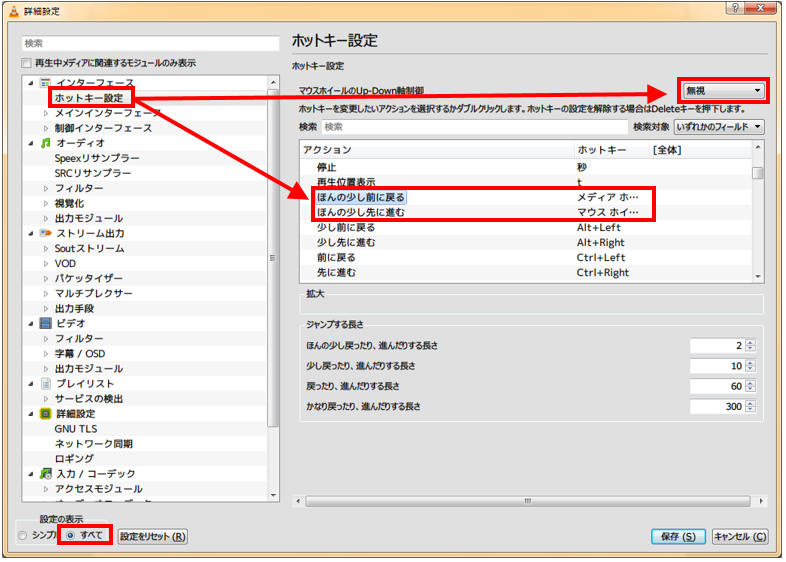The image size is (786, 562).
Task: Select ホットキー設定 in the settings tree
Action: point(89,98)
